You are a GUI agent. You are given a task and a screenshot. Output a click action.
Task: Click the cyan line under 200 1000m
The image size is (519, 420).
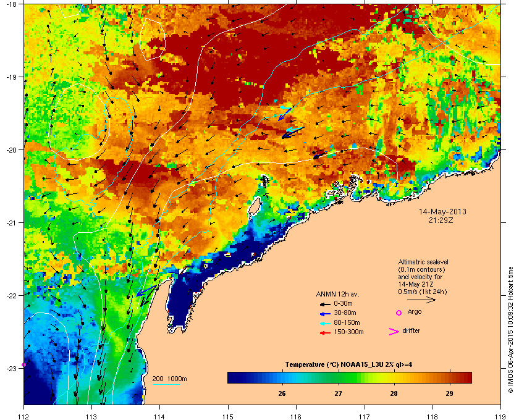click(x=166, y=384)
